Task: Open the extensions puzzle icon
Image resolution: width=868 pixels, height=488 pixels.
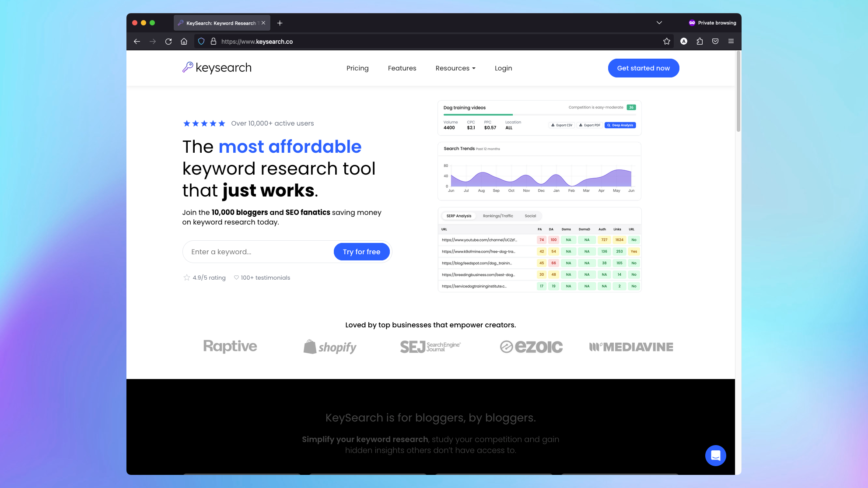Action: point(700,42)
